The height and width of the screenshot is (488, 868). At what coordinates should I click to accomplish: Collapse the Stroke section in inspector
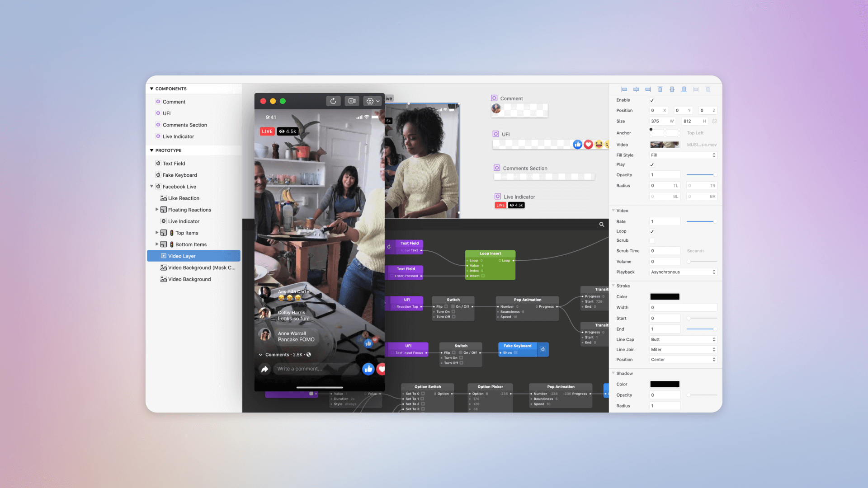pyautogui.click(x=613, y=286)
